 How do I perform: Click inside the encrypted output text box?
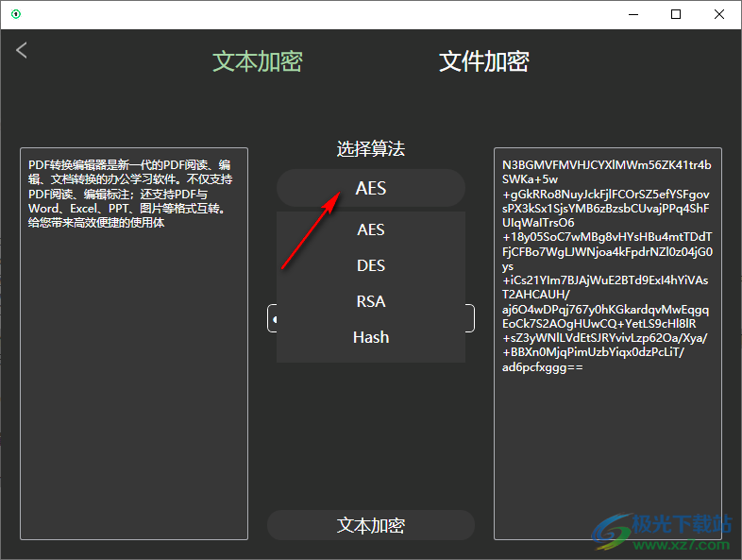point(608,344)
